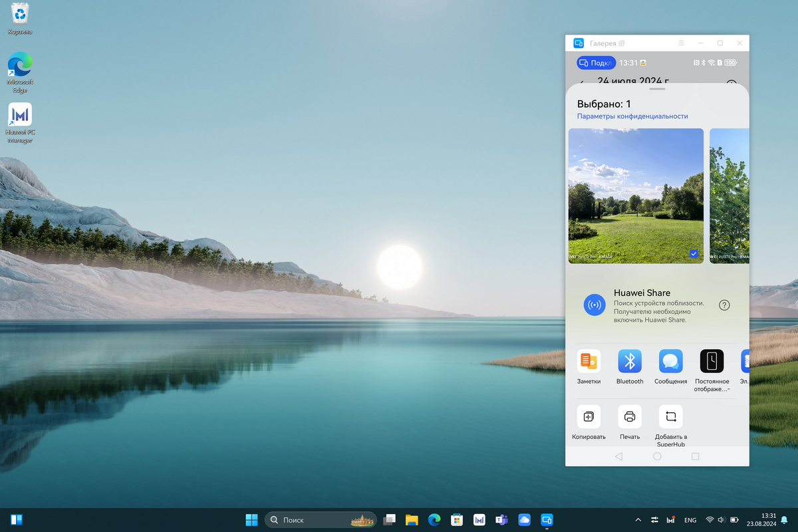The width and height of the screenshot is (798, 532).
Task: Send the photo via Bluetooth
Action: point(630,361)
